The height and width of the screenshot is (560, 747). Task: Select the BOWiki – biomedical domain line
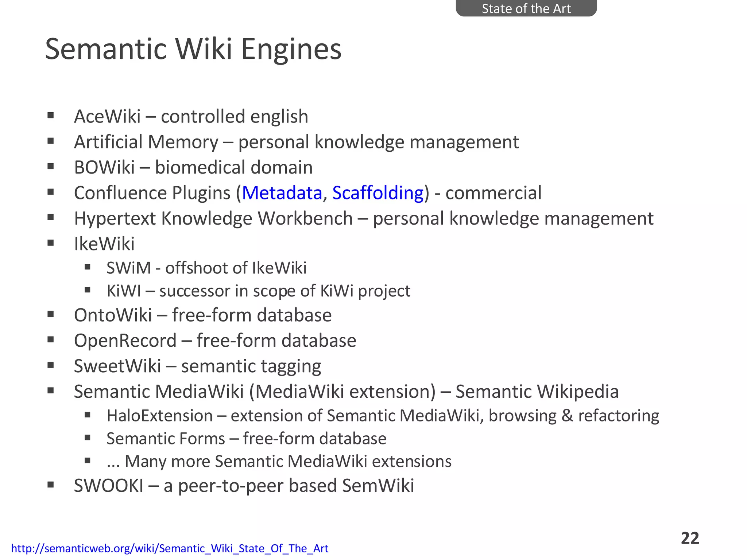point(193,167)
